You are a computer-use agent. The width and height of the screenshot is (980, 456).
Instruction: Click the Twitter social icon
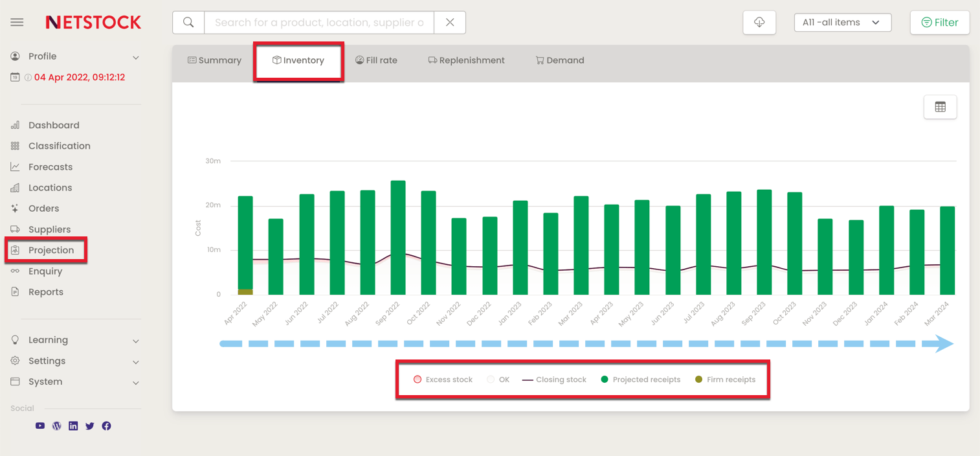[x=90, y=426]
